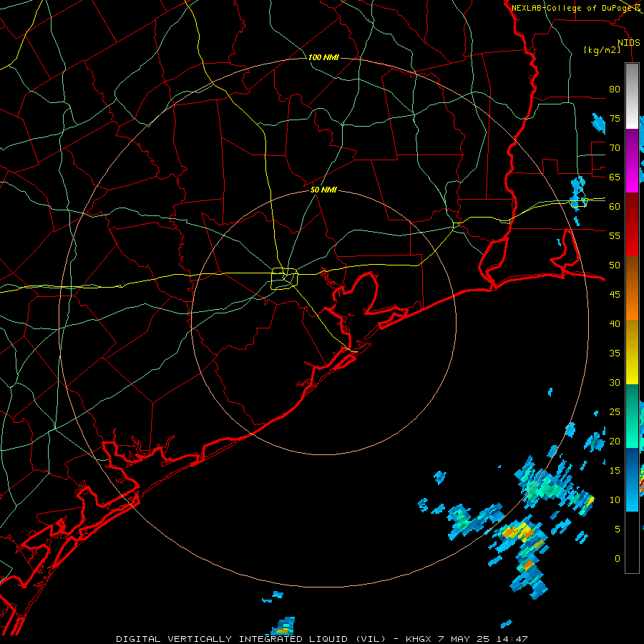Click the DIGITAL VERTICALLY INTEGRATED LIQUID (VIL) title
The width and height of the screenshot is (644, 644).
[x=250, y=639]
